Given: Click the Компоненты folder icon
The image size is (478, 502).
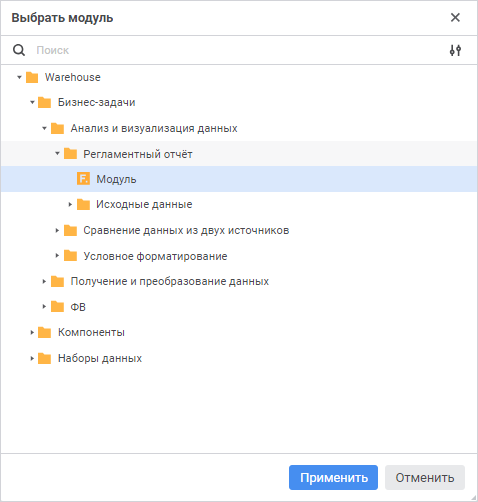Looking at the screenshot, I should coord(45,332).
